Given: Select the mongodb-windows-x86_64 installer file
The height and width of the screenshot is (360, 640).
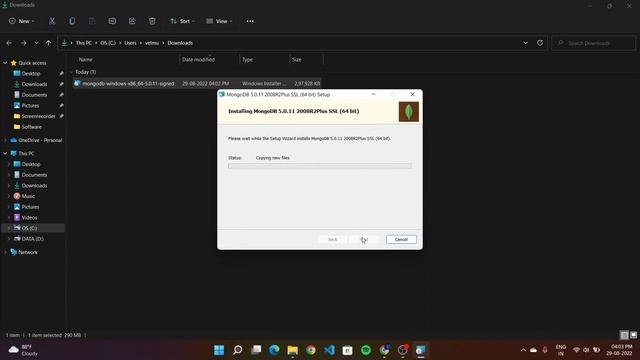Looking at the screenshot, I should [x=197, y=83].
